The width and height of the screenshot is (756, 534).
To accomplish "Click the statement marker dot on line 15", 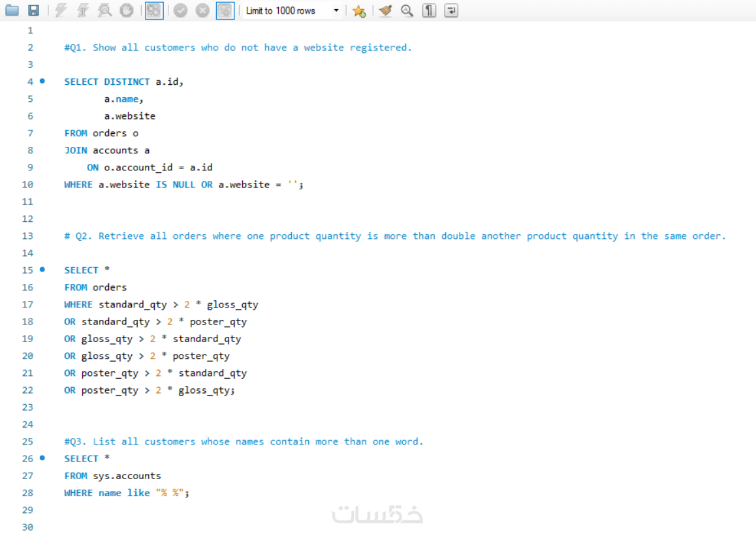I will [42, 270].
